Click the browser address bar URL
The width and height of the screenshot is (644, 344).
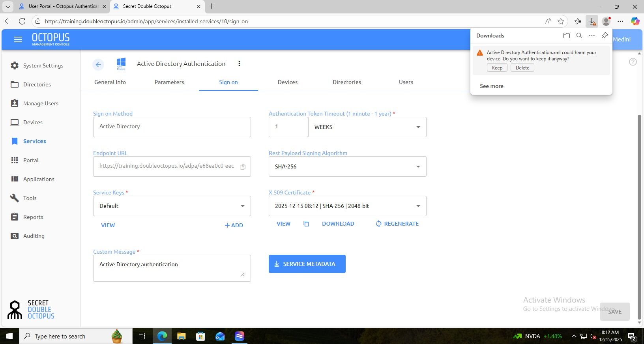click(x=146, y=21)
